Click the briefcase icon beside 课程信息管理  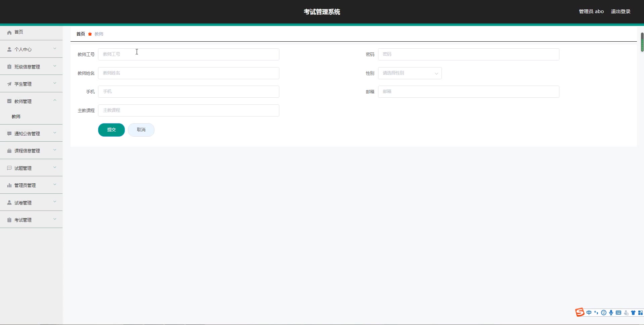point(9,151)
